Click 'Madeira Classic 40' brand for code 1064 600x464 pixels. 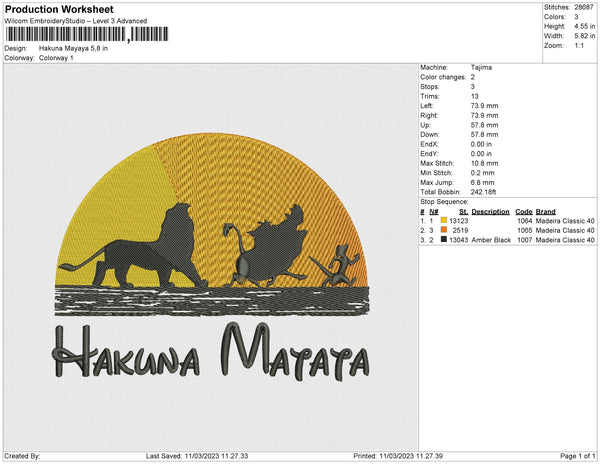pos(565,221)
